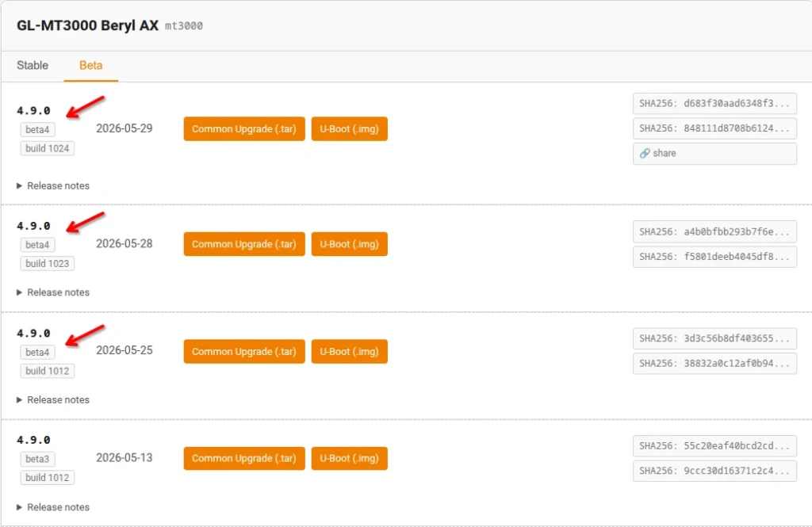Copy SHA256 f5801deeb4045df8 hash
Screen dimensions: 812x527
click(x=714, y=257)
